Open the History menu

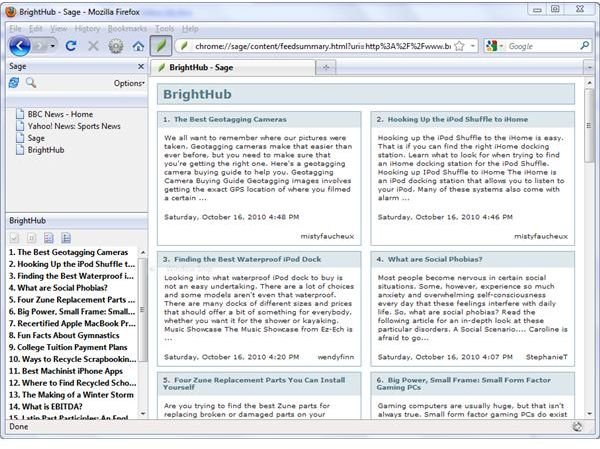[x=87, y=28]
